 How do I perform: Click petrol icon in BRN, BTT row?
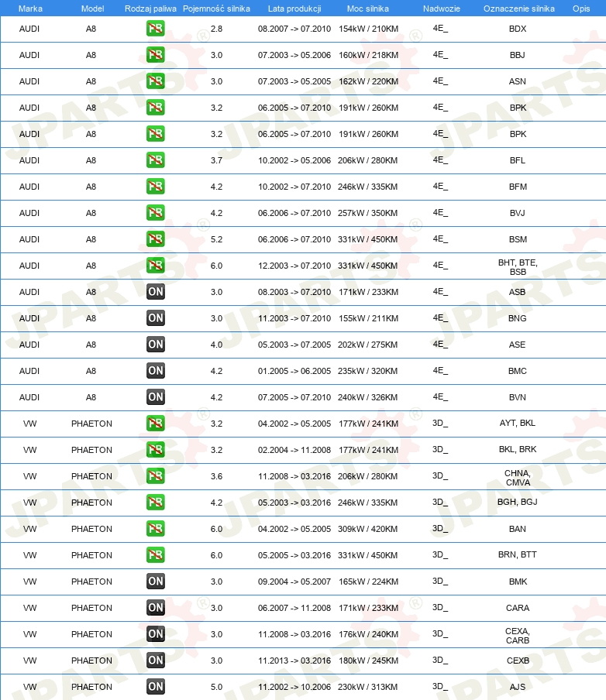click(156, 555)
